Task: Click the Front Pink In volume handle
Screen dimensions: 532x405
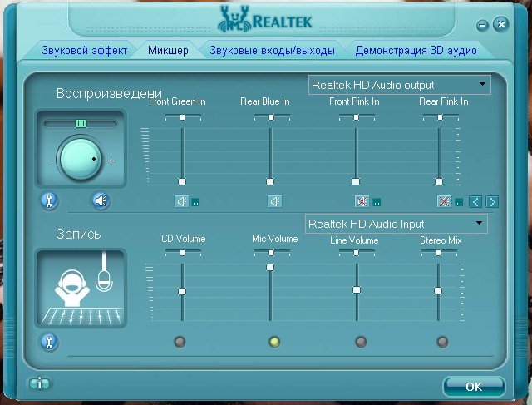Action: (356, 181)
